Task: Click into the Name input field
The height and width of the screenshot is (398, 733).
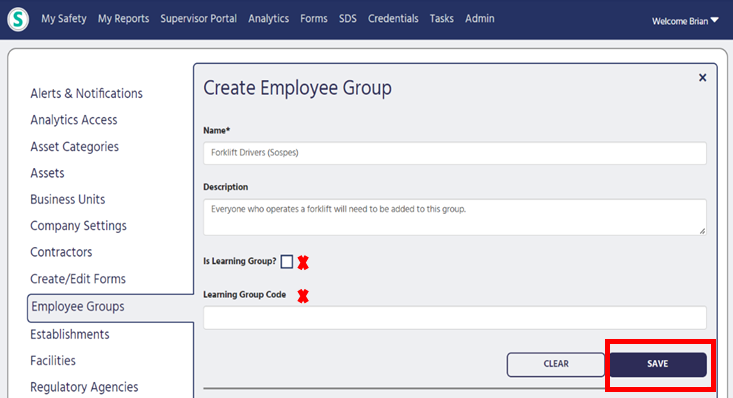Action: pos(454,153)
